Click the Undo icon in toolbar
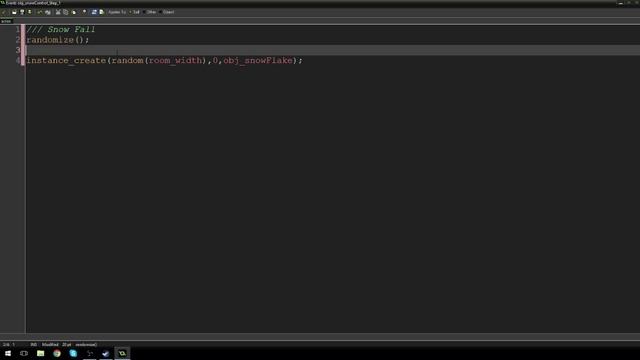The height and width of the screenshot is (360, 640). [40, 12]
